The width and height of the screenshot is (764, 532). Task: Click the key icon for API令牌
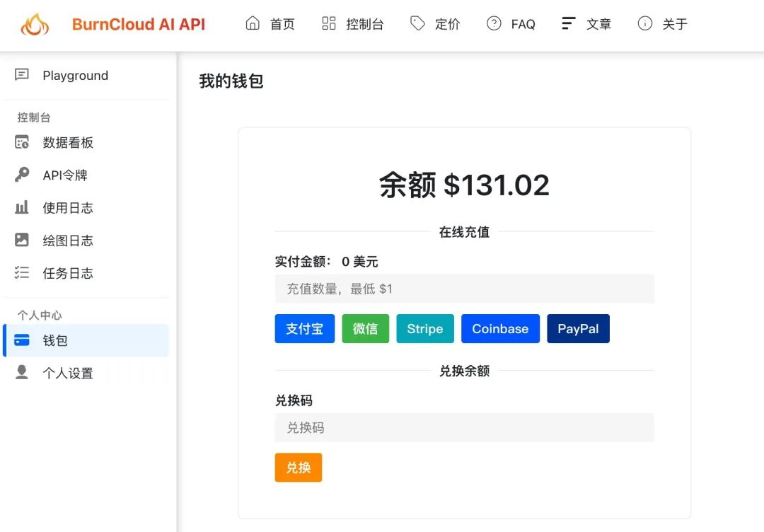[x=22, y=175]
